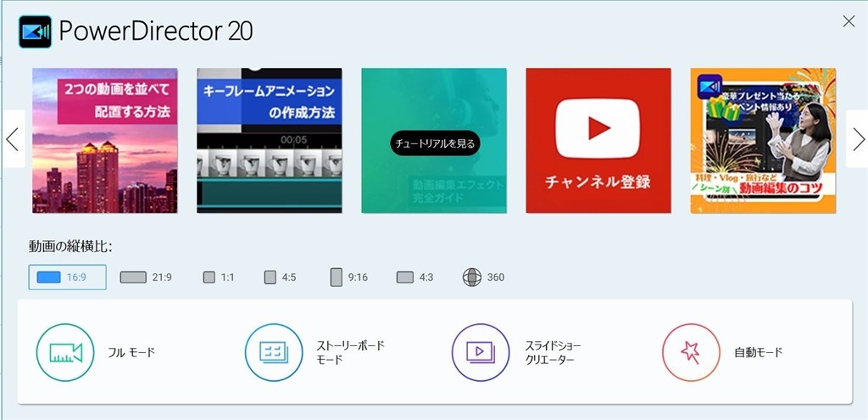Launch Storyboard Mode via its circular icon
The width and height of the screenshot is (868, 420).
(274, 352)
